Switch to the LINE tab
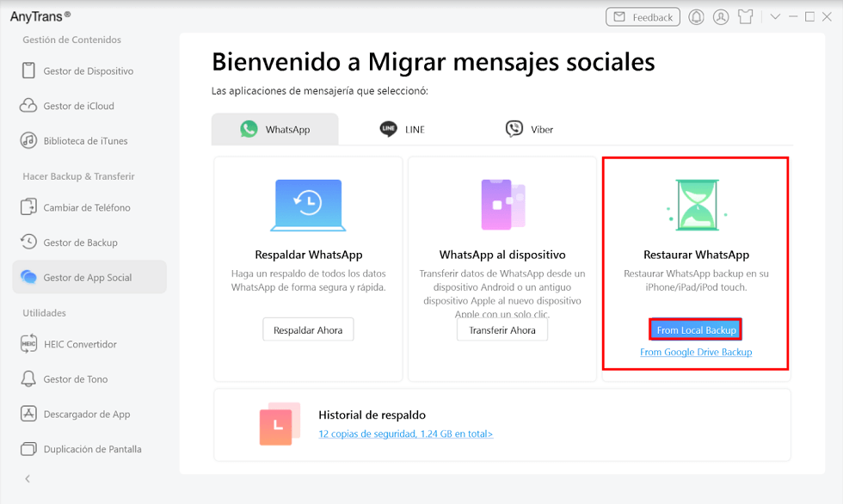The height and width of the screenshot is (504, 843). pos(403,129)
